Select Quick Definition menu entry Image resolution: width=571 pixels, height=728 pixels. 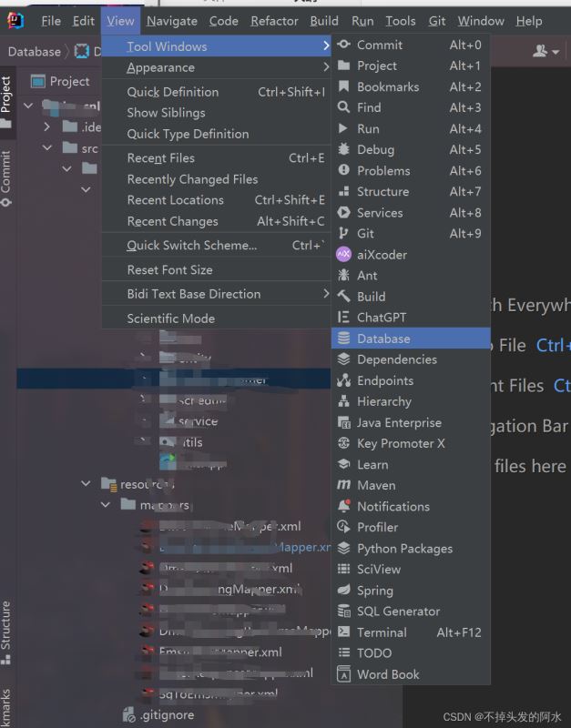pos(216,92)
